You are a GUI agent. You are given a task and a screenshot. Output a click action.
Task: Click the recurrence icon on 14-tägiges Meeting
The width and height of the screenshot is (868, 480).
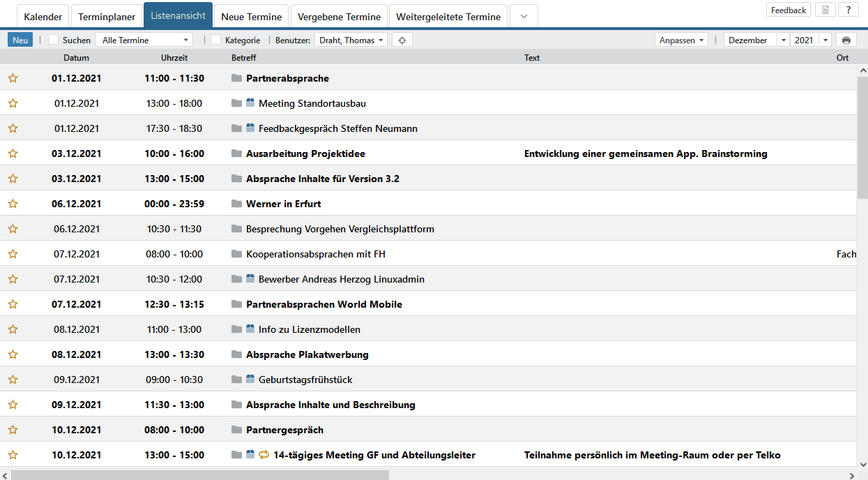coord(264,455)
